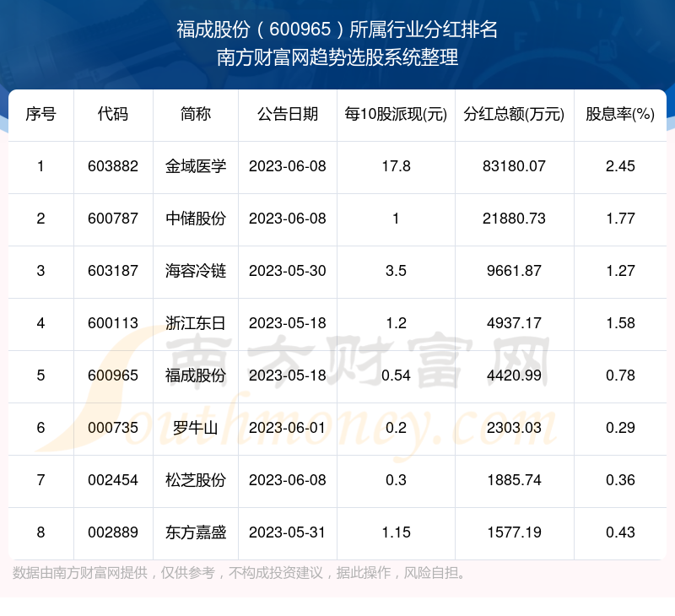Click the 罗牛山 stock name

click(196, 428)
